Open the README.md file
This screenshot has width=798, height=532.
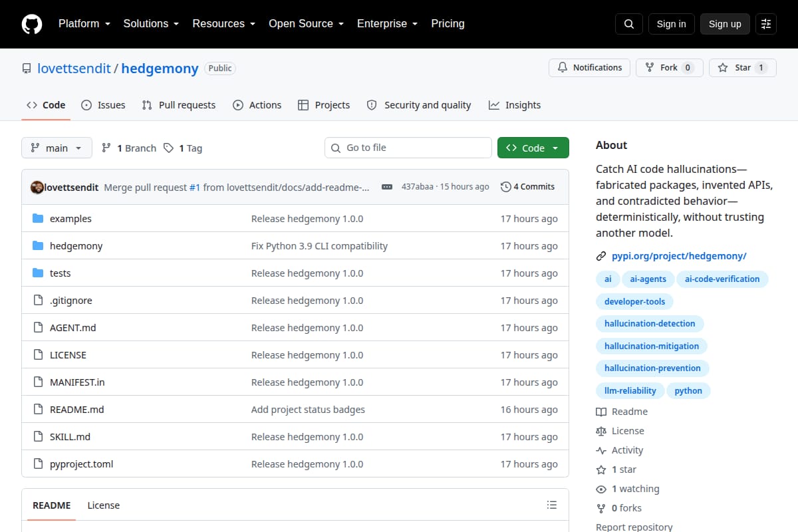point(77,410)
